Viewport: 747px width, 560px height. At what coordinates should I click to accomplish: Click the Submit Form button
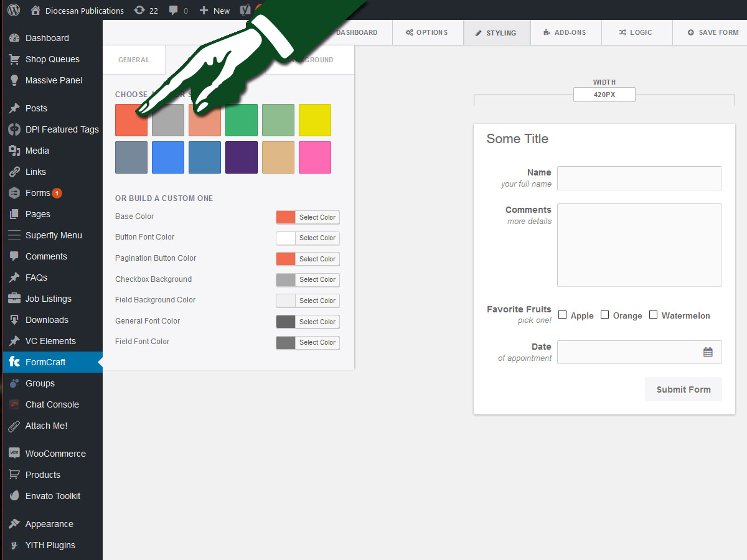click(x=683, y=390)
